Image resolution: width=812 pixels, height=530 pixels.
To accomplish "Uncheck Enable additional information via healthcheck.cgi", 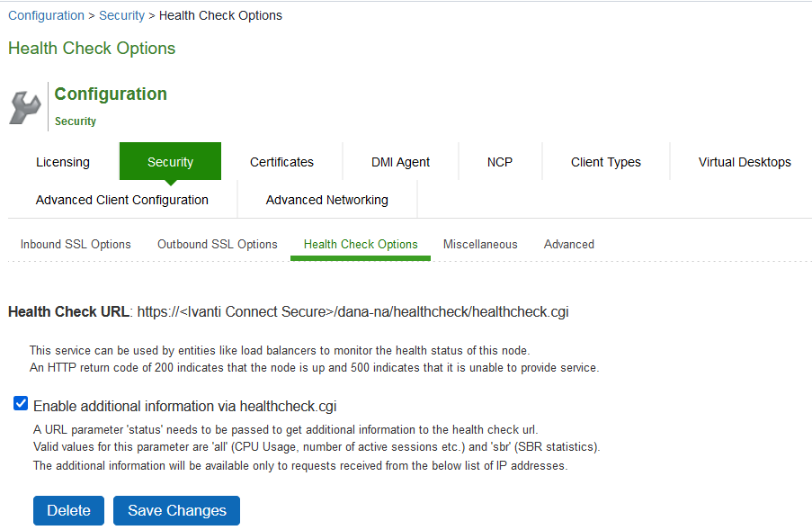I will click(21, 404).
